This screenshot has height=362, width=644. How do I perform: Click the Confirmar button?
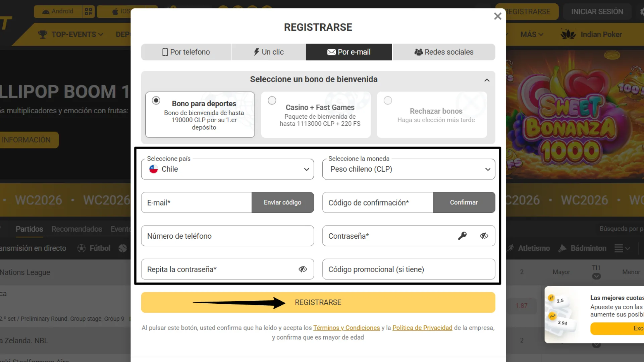(x=464, y=202)
